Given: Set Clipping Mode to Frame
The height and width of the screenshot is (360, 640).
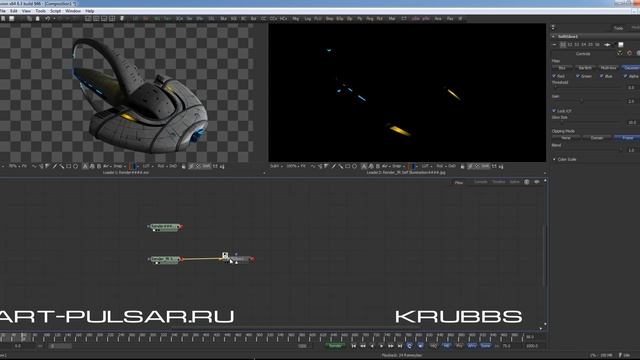Looking at the screenshot, I should pos(627,138).
